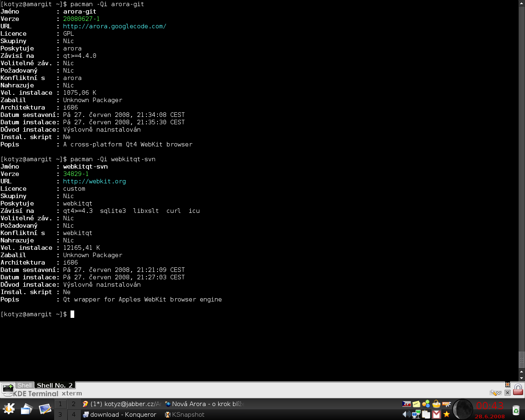Click the bold package name arora-git
Screen dimensions: 525x420
(x=80, y=11)
